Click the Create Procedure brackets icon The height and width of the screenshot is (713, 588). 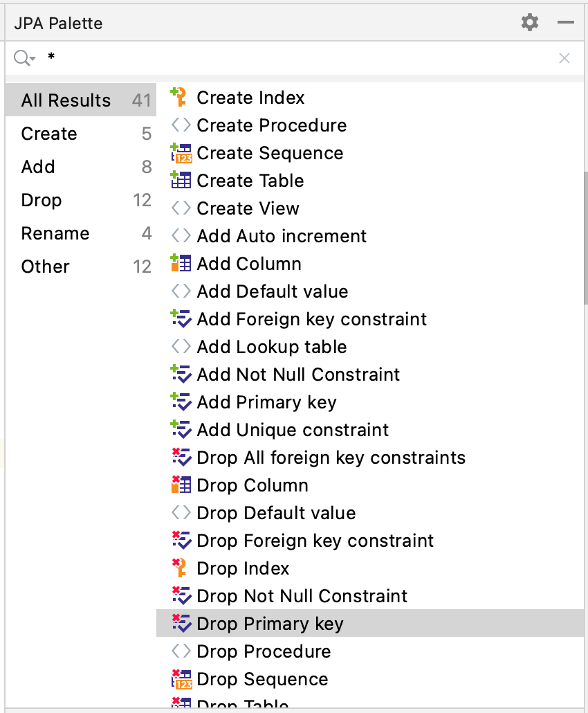181,125
